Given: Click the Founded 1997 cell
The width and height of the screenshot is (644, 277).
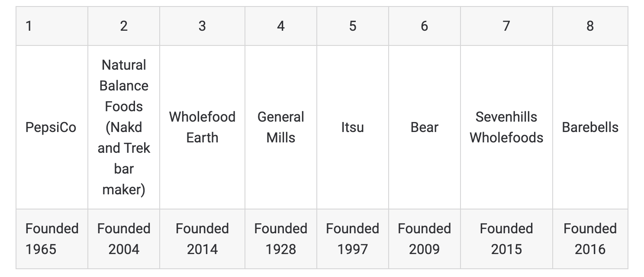Looking at the screenshot, I should coord(352,239).
